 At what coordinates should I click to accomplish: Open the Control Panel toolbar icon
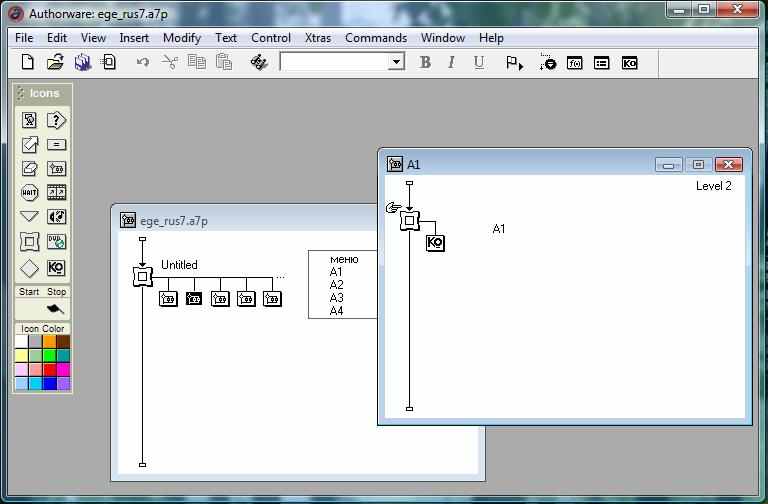tap(548, 62)
